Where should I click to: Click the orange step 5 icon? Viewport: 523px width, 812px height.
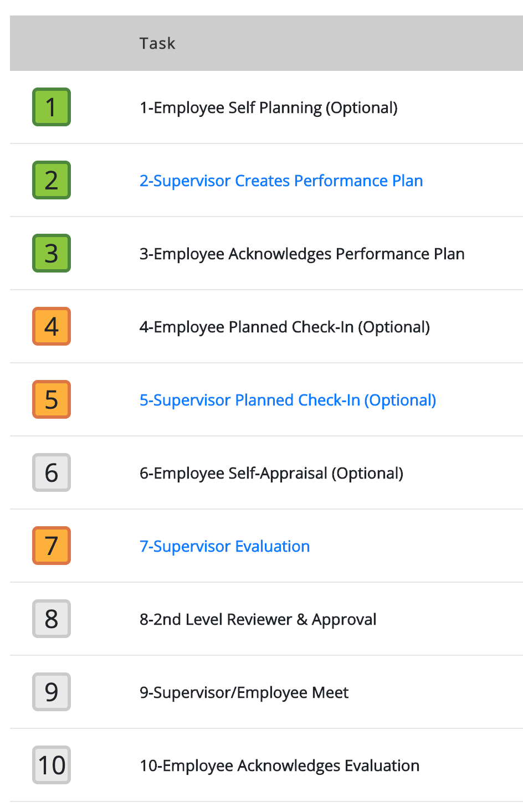[52, 399]
